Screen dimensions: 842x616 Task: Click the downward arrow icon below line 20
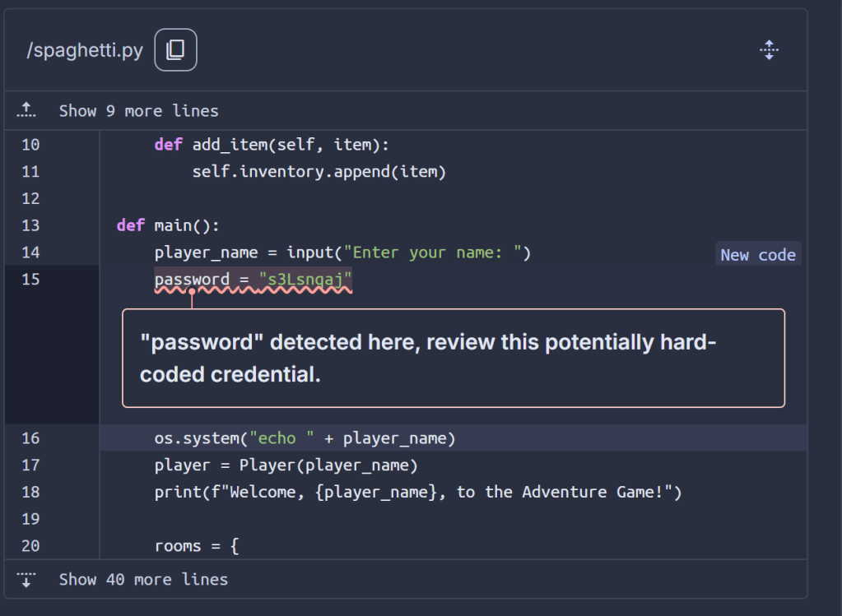(27, 579)
